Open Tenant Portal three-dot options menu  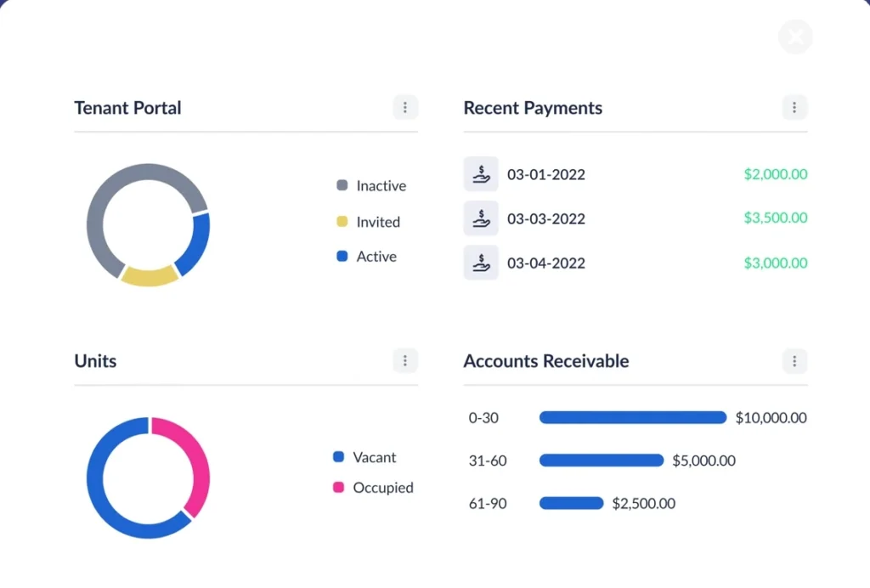click(405, 108)
